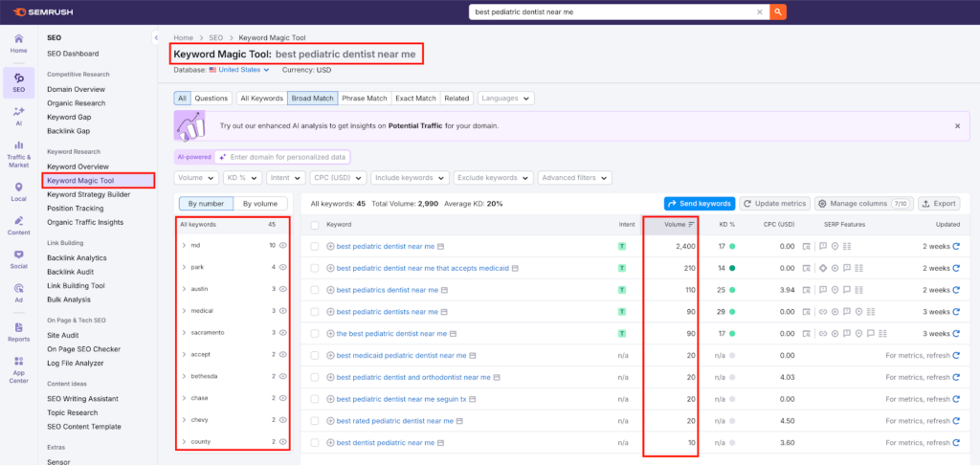Toggle eye icon for md group

282,246
